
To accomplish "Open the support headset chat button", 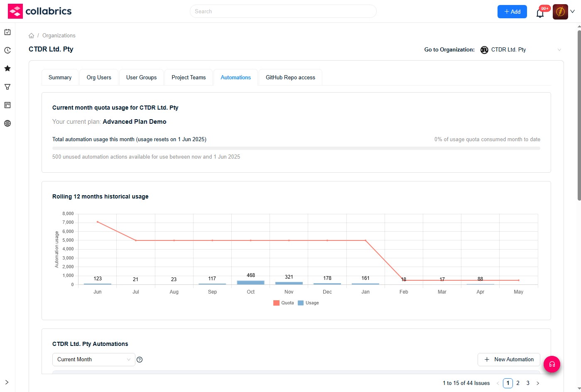I will pyautogui.click(x=552, y=364).
